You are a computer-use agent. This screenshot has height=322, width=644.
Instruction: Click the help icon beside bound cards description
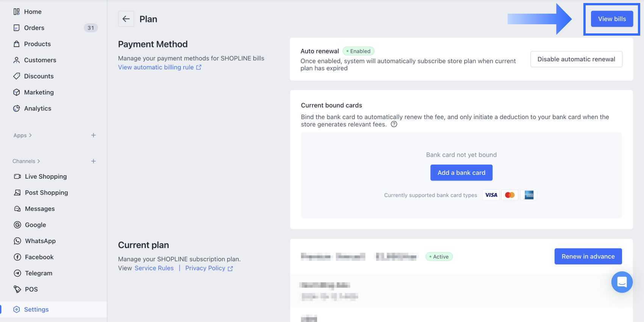click(x=394, y=124)
